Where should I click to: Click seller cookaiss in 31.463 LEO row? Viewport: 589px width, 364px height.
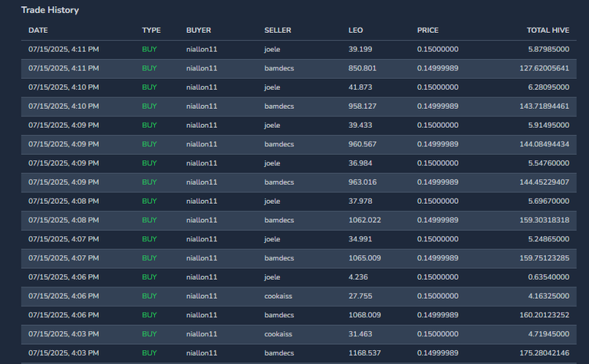point(278,334)
